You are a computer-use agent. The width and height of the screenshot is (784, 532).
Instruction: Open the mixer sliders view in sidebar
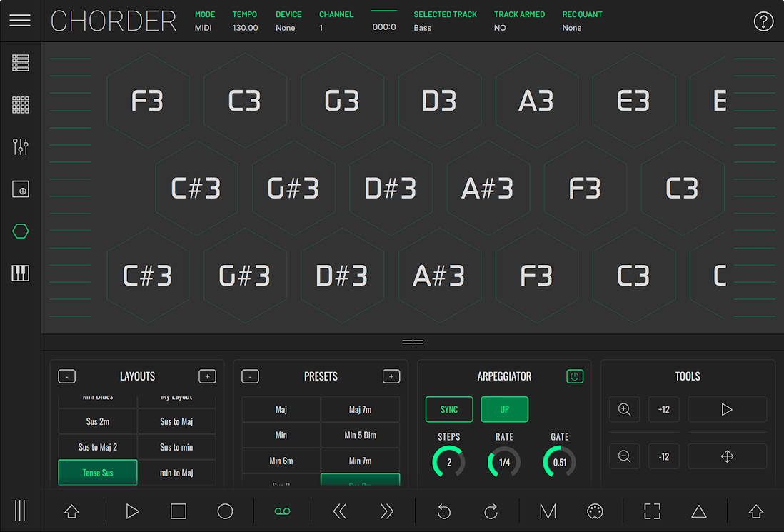pyautogui.click(x=21, y=147)
